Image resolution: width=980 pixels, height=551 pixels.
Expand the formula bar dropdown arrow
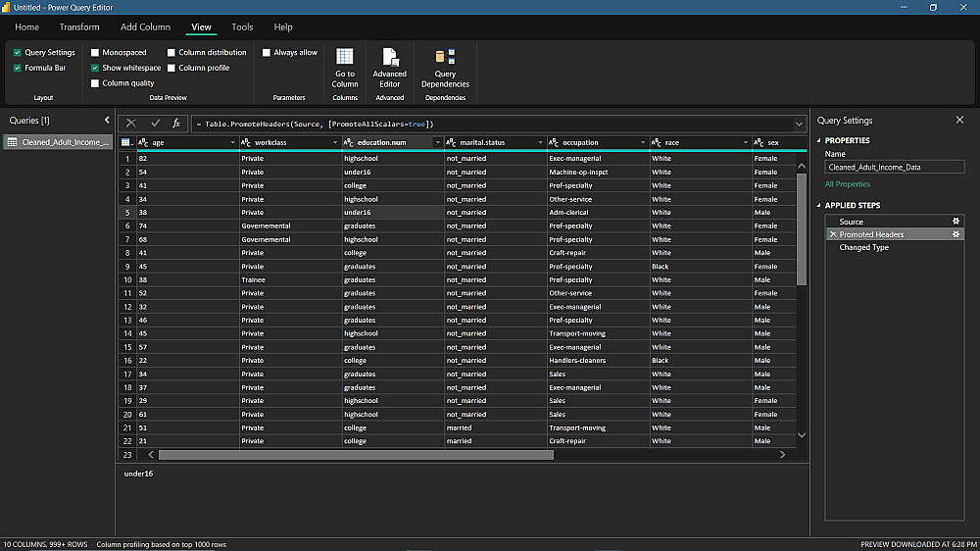pyautogui.click(x=800, y=124)
